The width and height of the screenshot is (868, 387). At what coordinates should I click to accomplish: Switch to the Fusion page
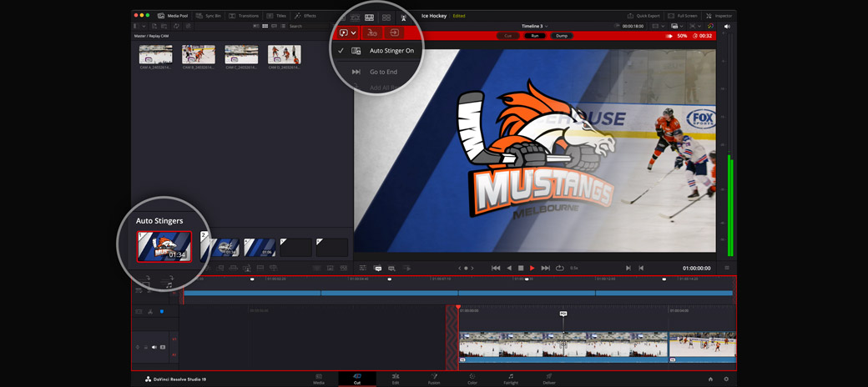[434, 379]
